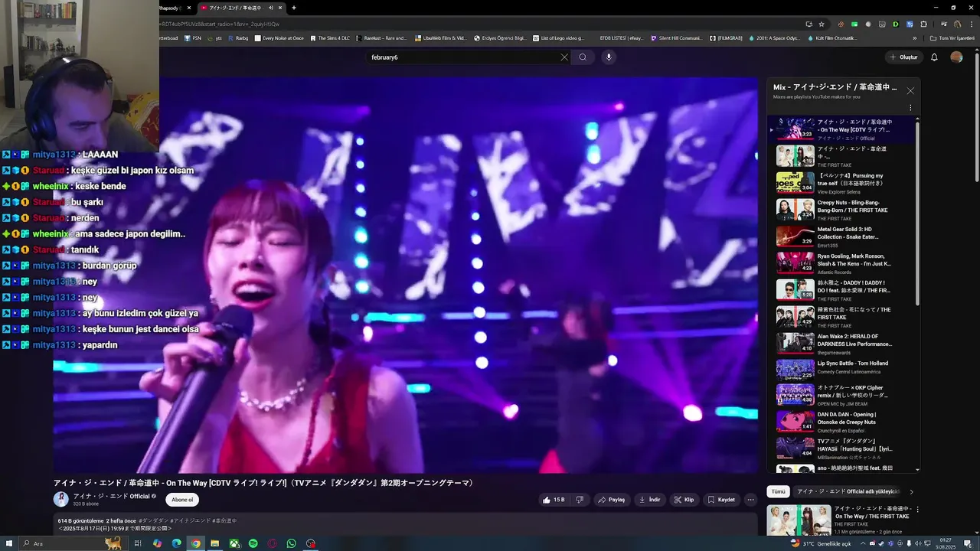The width and height of the screenshot is (980, 551).
Task: Close the Mix playlist panel
Action: pos(910,90)
